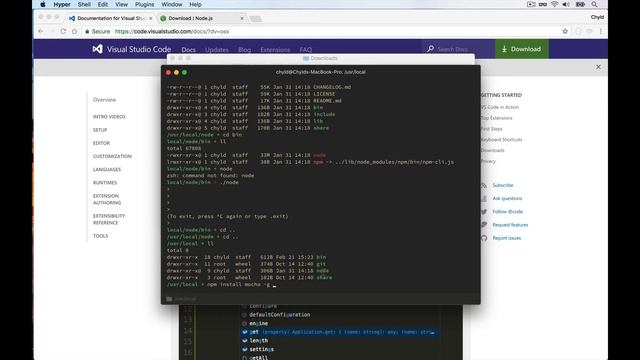Open EXTENSIBILITY REFERENCE section in sidebar
640x360 pixels.
pos(109,219)
